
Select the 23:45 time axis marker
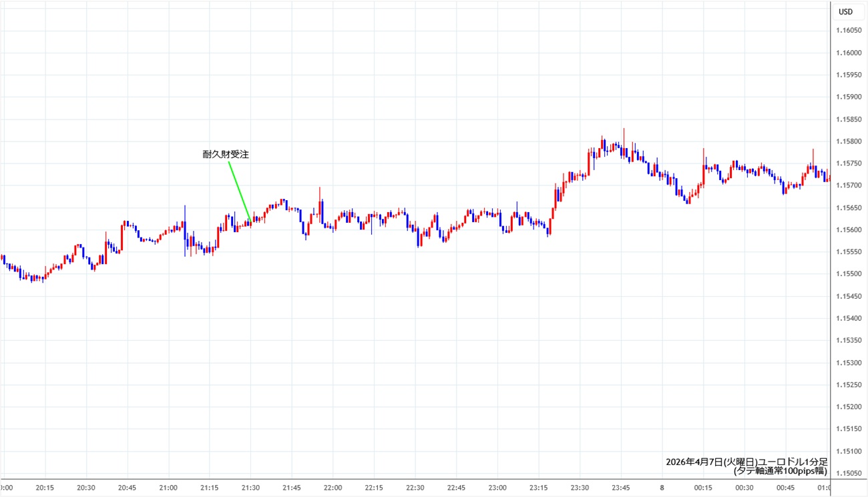pyautogui.click(x=621, y=488)
